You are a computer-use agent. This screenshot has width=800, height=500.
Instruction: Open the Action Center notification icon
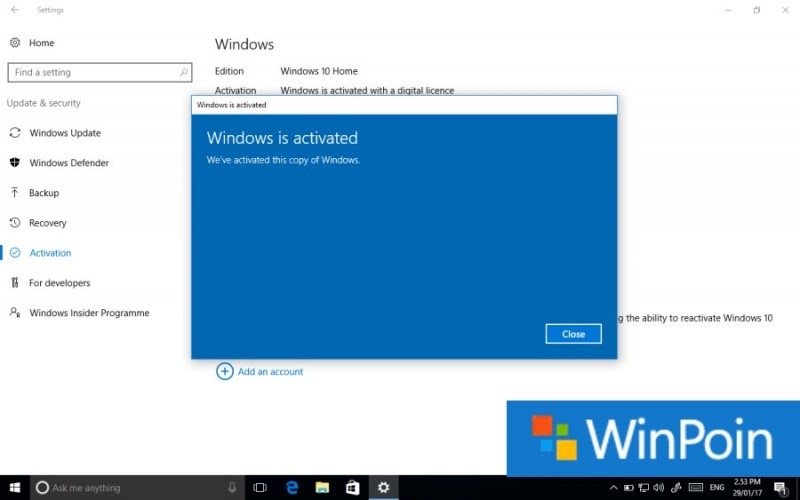[x=780, y=488]
